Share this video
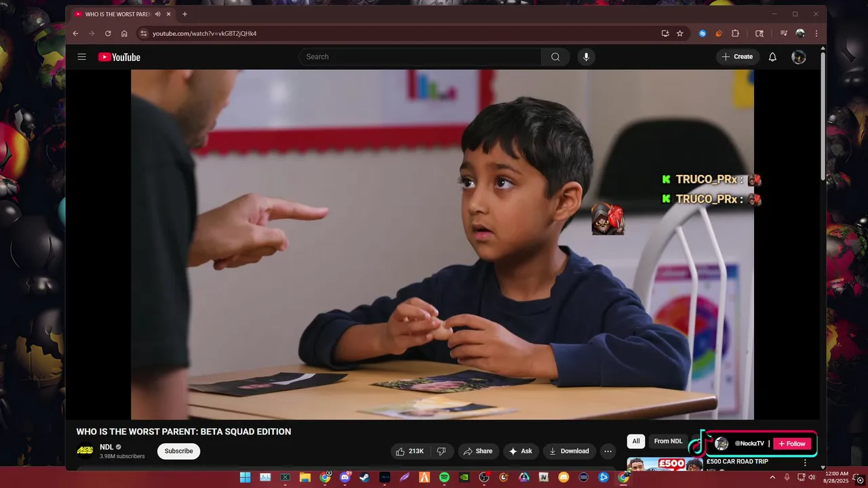The width and height of the screenshot is (868, 488). [477, 451]
